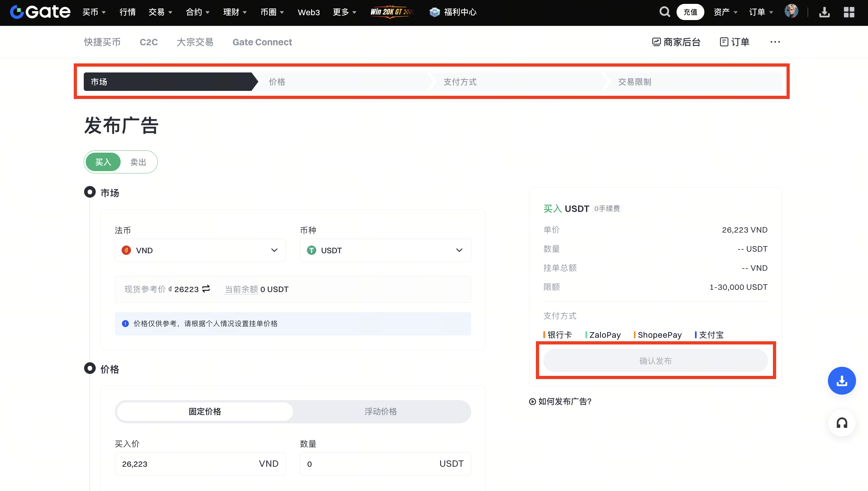Click the 充值 deposit button
The image size is (868, 491).
(690, 12)
